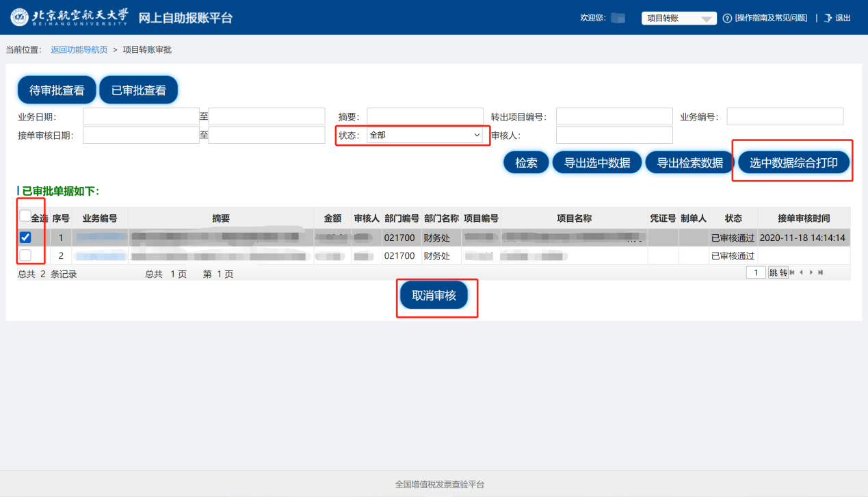The width and height of the screenshot is (868, 497).
Task: Switch to the 待审批查看 tab
Action: 57,90
